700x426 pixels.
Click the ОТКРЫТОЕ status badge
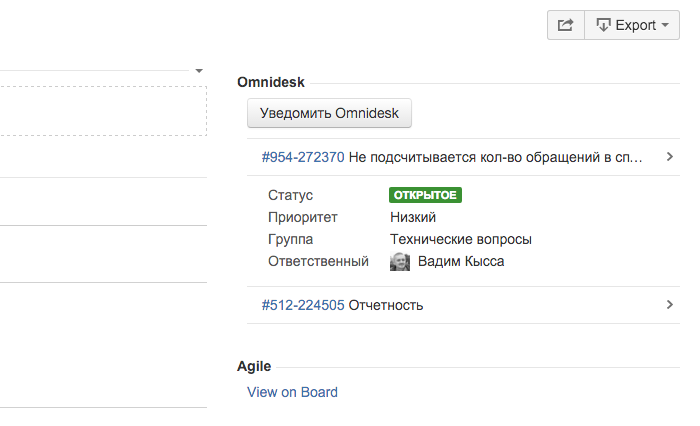[425, 195]
